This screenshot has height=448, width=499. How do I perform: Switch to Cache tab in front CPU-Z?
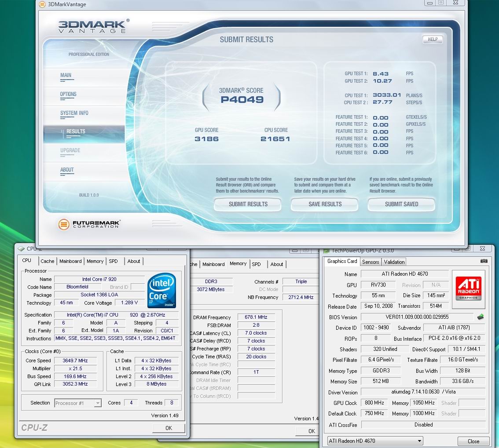click(48, 261)
